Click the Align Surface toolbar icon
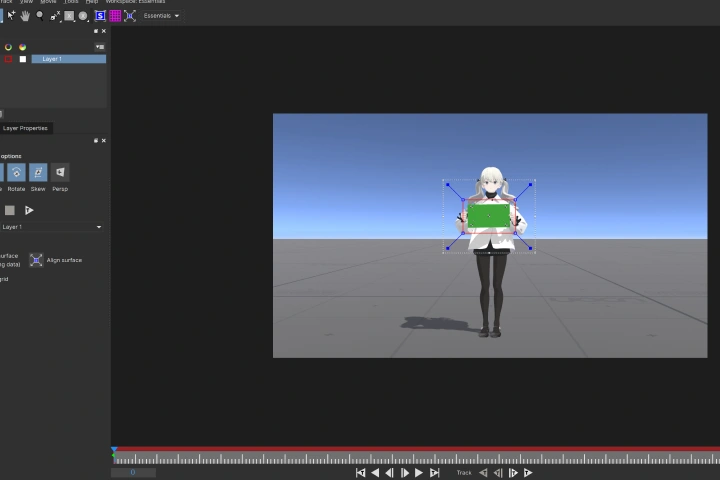This screenshot has width=720, height=480. [x=130, y=16]
